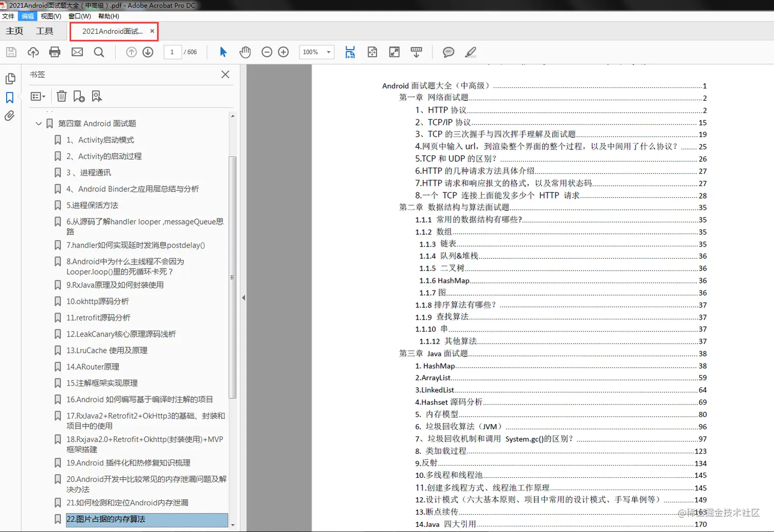Open bookmark 7.handler如何实现延时发消息postdelay()
The height and width of the screenshot is (532, 774).
pos(136,246)
